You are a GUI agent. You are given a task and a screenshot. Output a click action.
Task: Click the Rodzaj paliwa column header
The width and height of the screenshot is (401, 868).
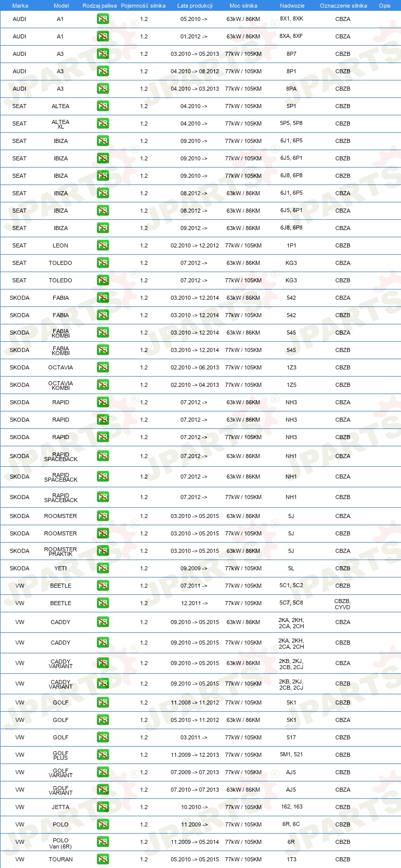pos(99,6)
